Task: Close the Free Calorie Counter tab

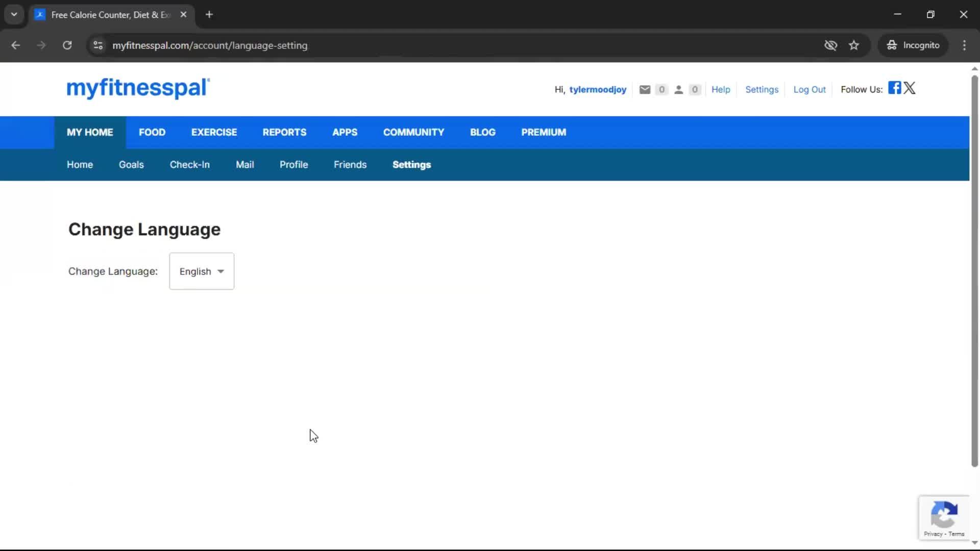Action: 183,14
